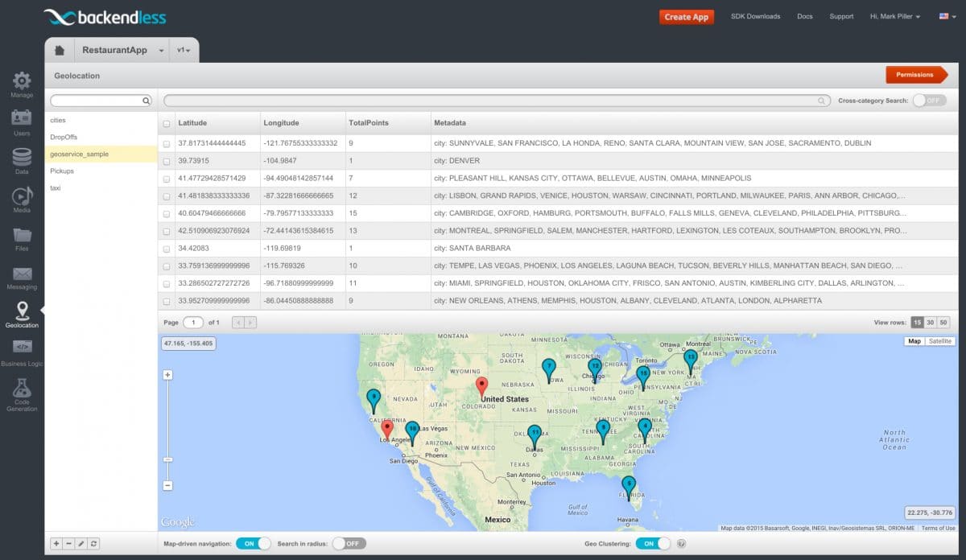The height and width of the screenshot is (560, 966).
Task: Click the red pin over Colorado
Action: pos(481,388)
